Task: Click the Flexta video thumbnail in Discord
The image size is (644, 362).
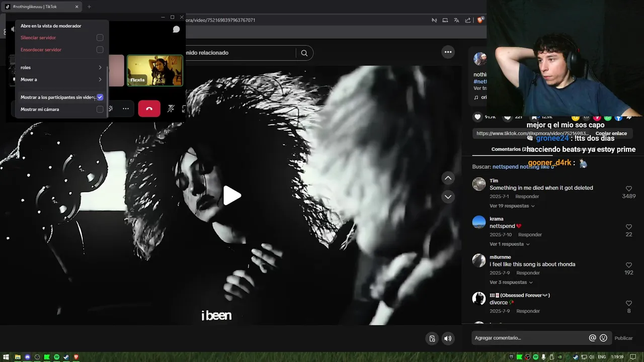Action: 155,70
